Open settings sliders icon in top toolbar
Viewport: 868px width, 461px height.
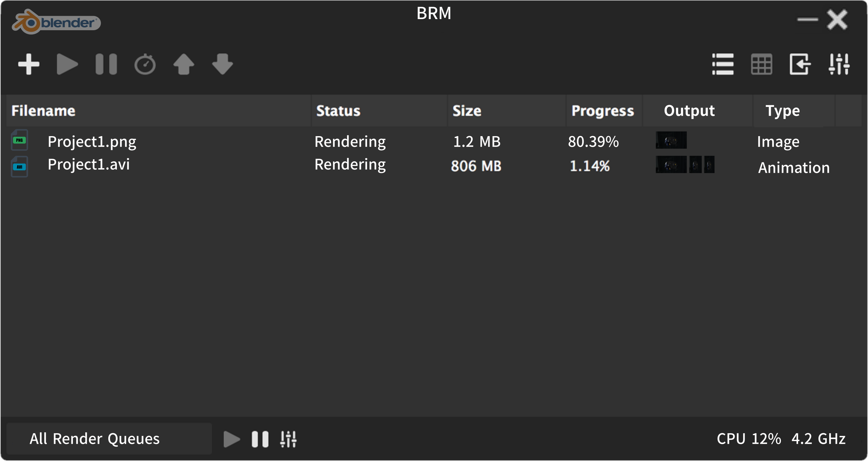(839, 64)
